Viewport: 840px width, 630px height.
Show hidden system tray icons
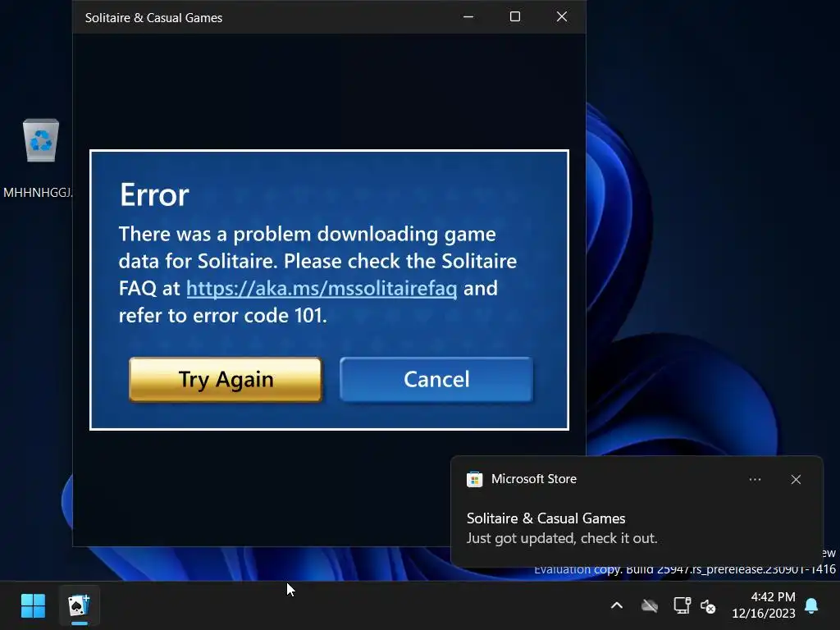tap(617, 606)
